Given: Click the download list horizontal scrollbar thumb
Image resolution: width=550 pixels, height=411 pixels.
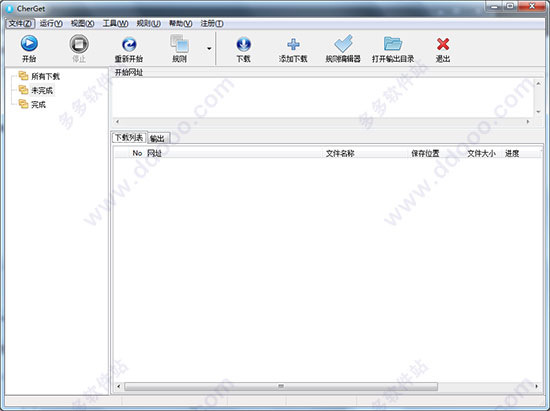Looking at the screenshot, I should [281, 386].
